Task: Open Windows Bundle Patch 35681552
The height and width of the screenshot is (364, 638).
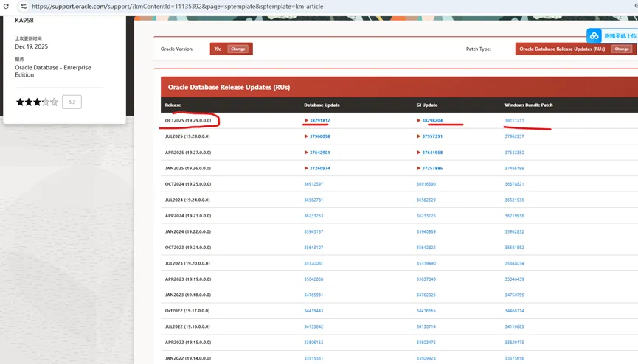Action: click(x=514, y=248)
